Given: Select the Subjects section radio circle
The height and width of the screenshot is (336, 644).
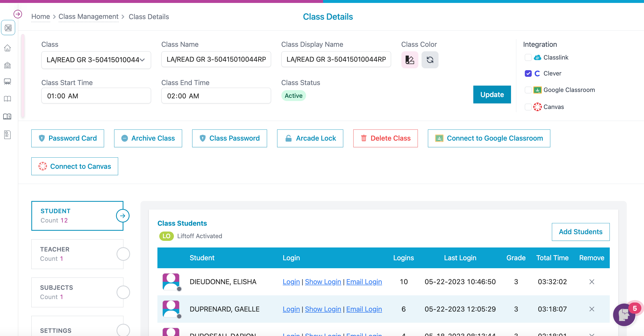Looking at the screenshot, I should point(123,292).
